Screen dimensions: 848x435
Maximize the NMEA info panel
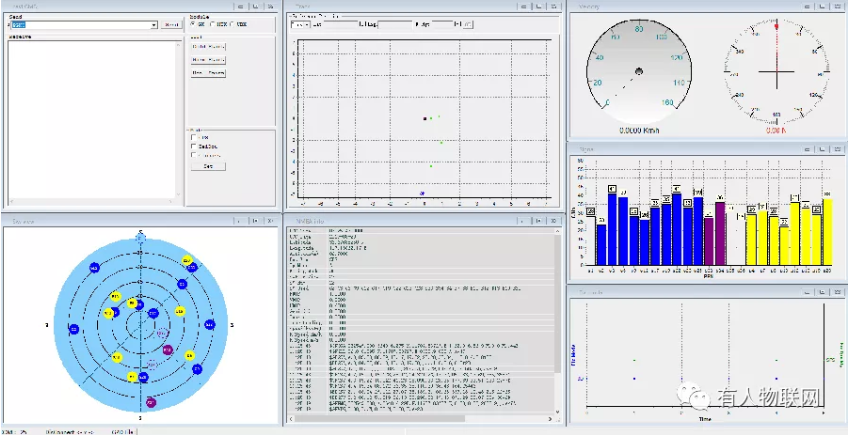(x=538, y=221)
